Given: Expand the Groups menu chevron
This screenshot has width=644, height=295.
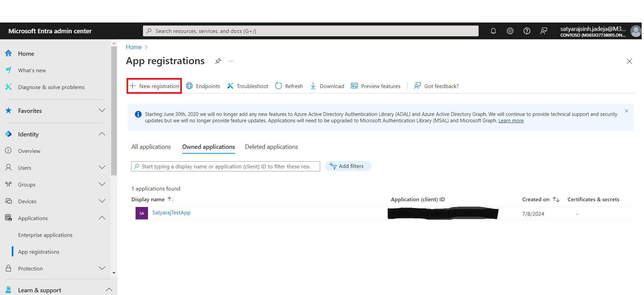Looking at the screenshot, I should point(102,184).
